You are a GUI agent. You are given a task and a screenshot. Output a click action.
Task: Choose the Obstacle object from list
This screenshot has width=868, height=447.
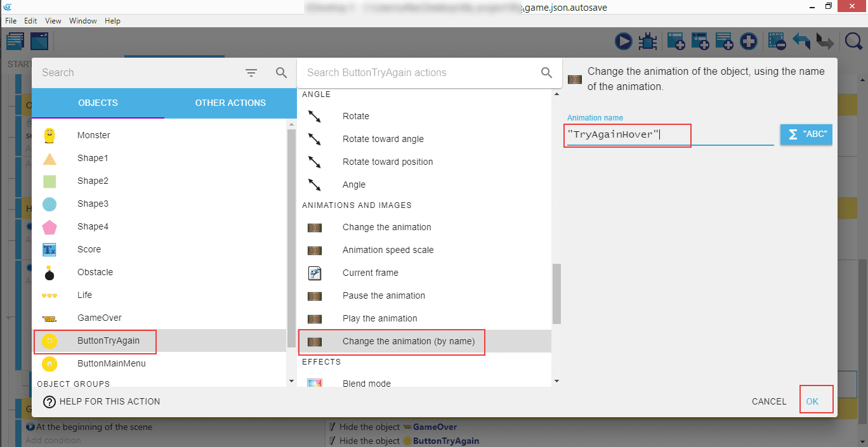tap(95, 272)
